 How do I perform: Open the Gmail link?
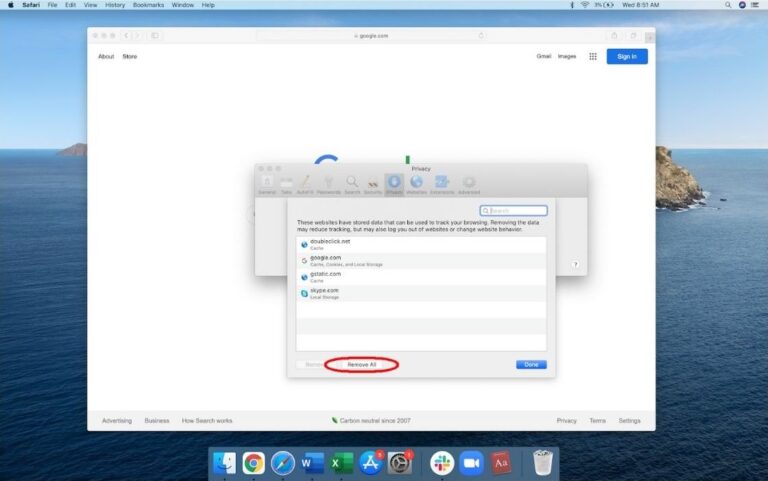click(x=544, y=56)
